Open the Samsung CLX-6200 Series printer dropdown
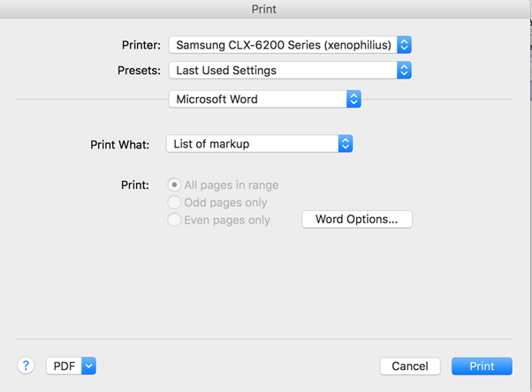 pos(283,44)
